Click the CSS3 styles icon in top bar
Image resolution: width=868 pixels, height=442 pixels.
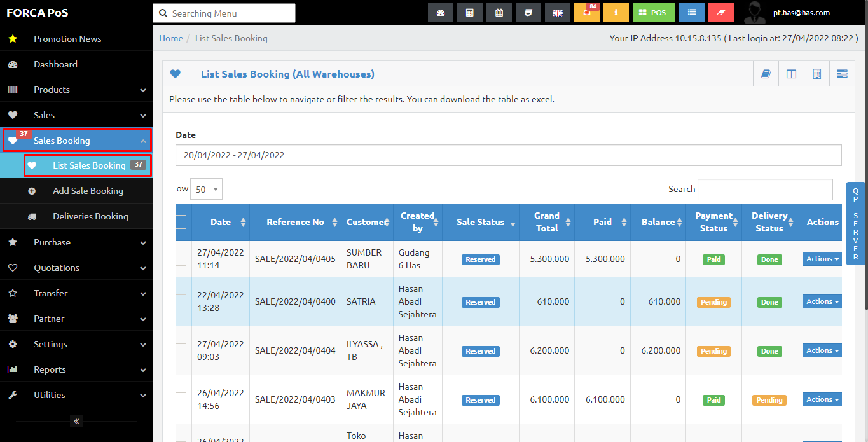tap(528, 13)
